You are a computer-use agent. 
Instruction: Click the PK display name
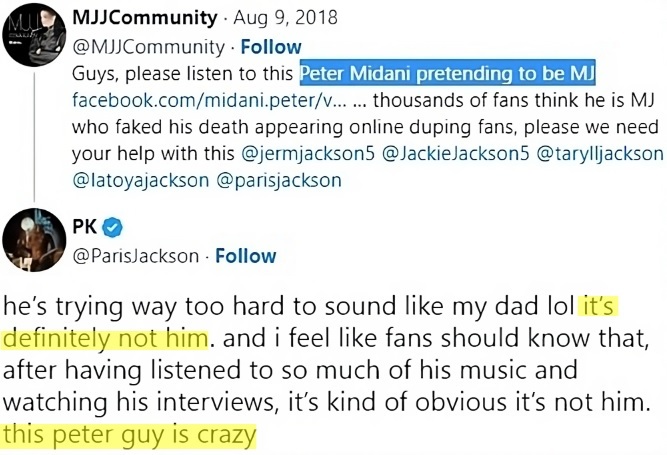[85, 227]
